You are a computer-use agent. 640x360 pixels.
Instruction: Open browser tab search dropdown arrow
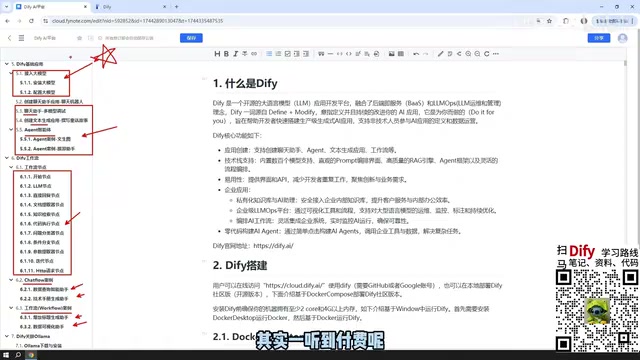(x=6, y=7)
